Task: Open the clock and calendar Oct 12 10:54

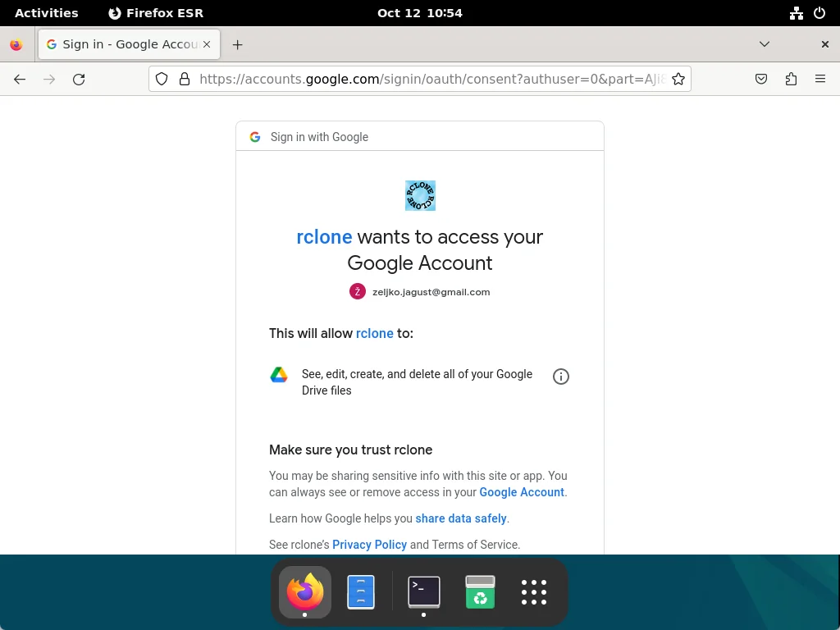Action: (419, 13)
